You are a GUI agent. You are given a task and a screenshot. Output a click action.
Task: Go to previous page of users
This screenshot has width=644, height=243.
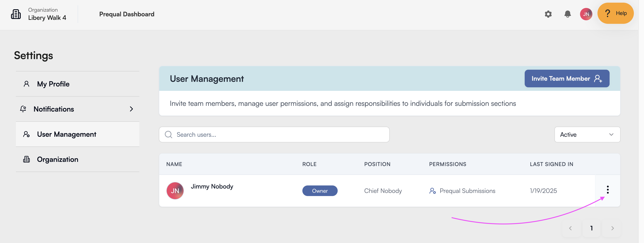coord(570,228)
